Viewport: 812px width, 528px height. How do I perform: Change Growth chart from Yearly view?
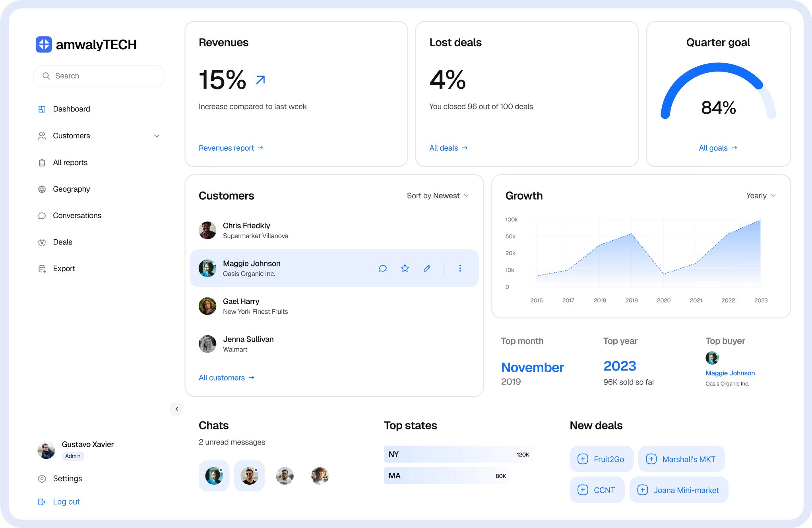click(760, 196)
